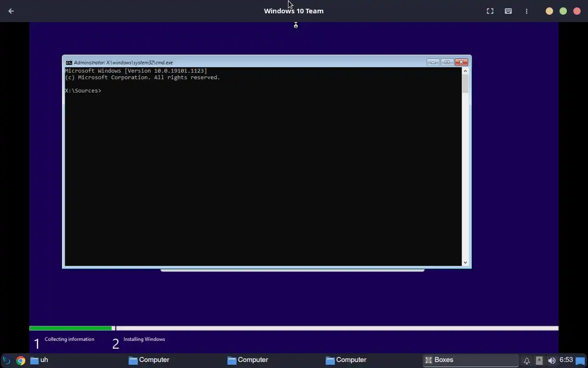Click the cmd scrollbar down arrow
This screenshot has height=368, width=588.
pyautogui.click(x=465, y=263)
